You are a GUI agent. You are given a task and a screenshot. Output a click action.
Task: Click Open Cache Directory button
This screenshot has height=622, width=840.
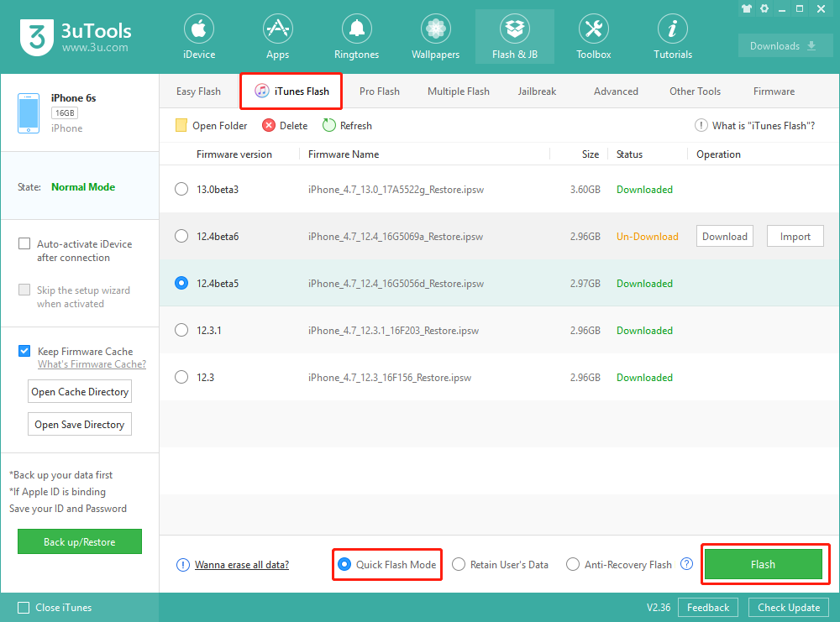coord(80,391)
